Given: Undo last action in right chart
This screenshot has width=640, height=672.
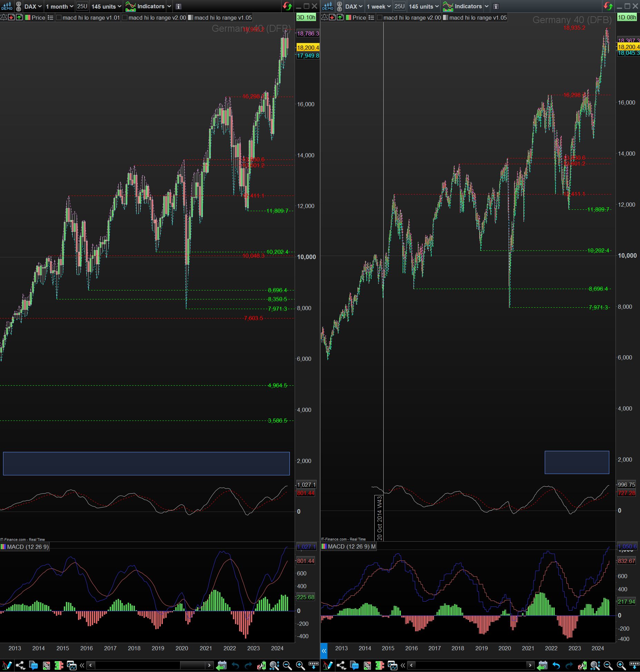Looking at the screenshot, I should click(x=556, y=665).
